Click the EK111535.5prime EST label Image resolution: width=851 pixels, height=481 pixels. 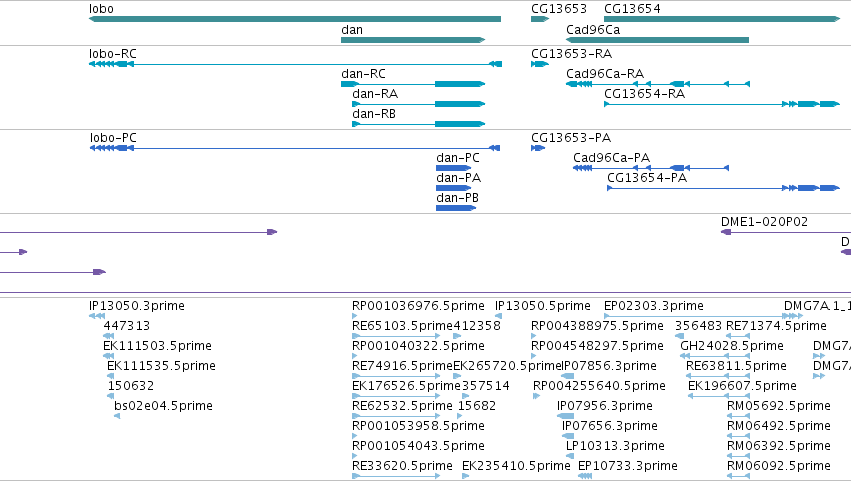pyautogui.click(x=161, y=366)
